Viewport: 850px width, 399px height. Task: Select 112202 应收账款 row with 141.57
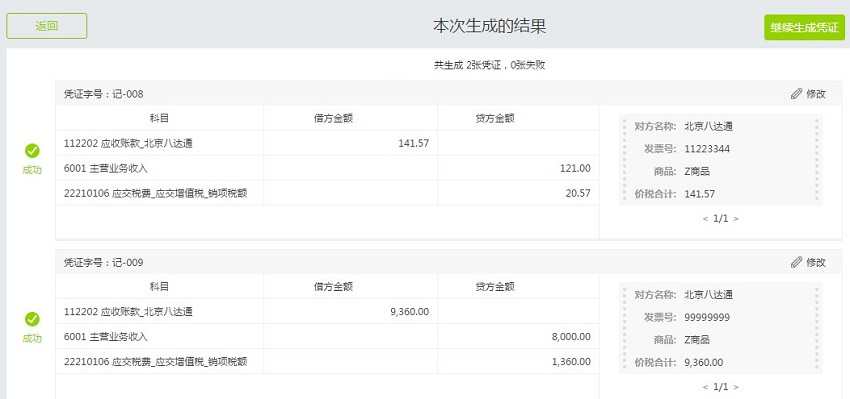(327, 143)
